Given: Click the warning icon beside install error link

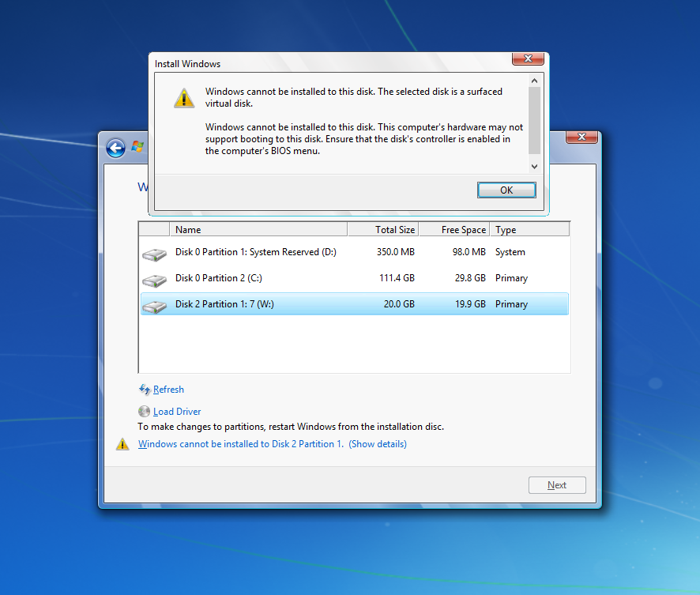Looking at the screenshot, I should point(122,444).
